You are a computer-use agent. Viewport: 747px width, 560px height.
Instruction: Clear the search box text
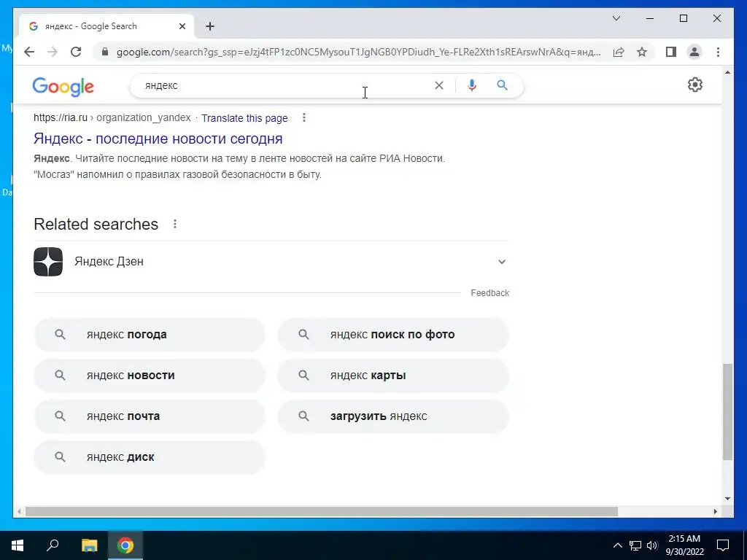438,85
